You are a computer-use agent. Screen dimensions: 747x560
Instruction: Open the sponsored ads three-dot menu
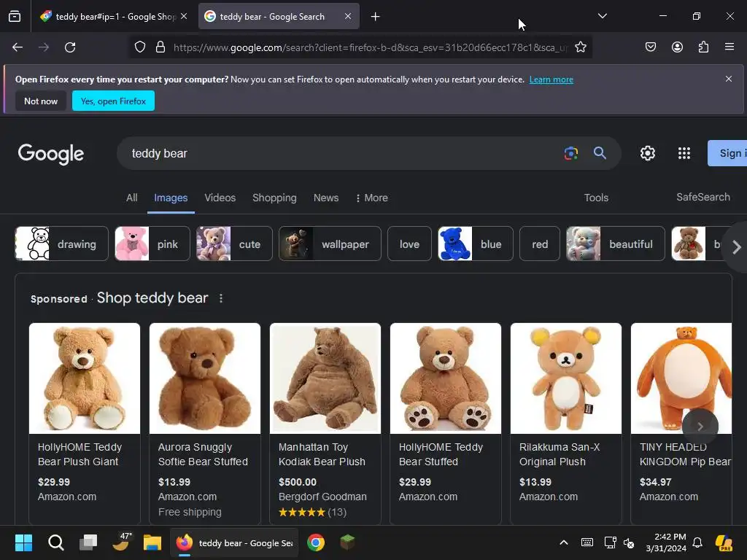(220, 298)
